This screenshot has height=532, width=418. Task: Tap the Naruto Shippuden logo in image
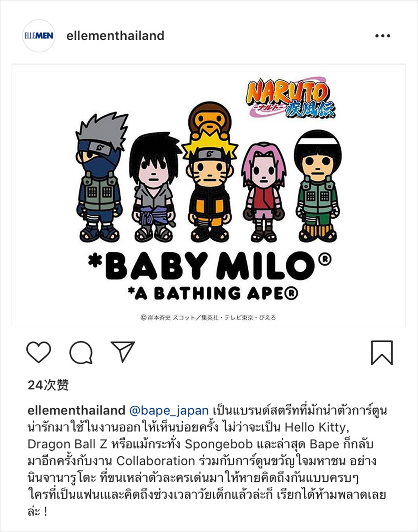click(291, 97)
